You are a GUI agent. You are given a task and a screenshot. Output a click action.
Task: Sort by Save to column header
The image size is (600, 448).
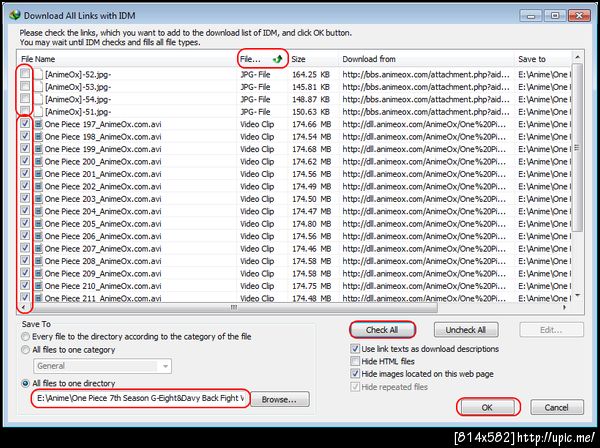click(543, 59)
